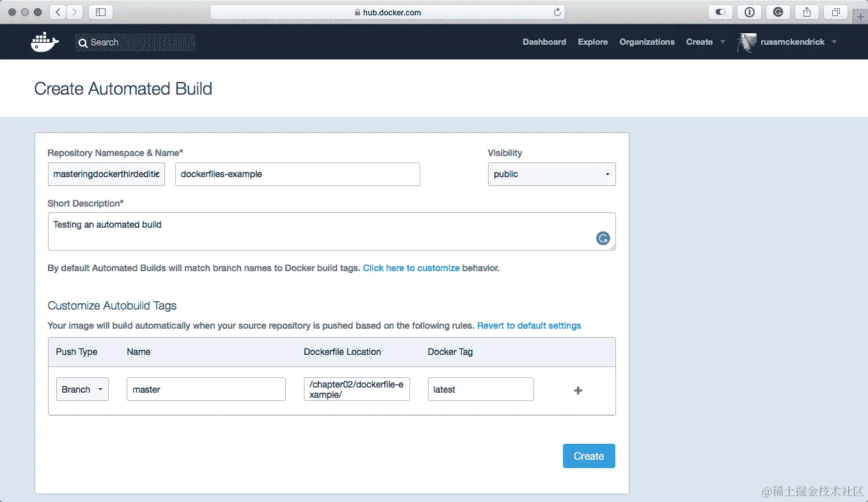Screen dimensions: 868x502
Task: Go forward with Safari forward arrow
Action: coord(74,12)
